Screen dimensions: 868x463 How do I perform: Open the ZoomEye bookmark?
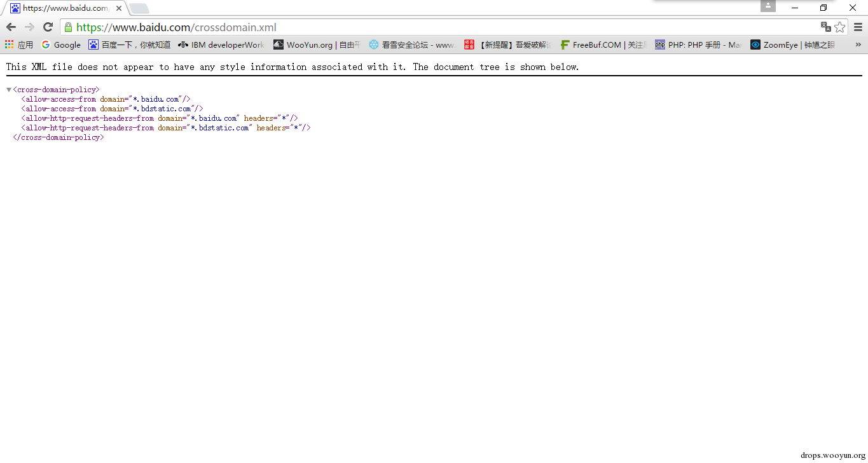click(793, 45)
